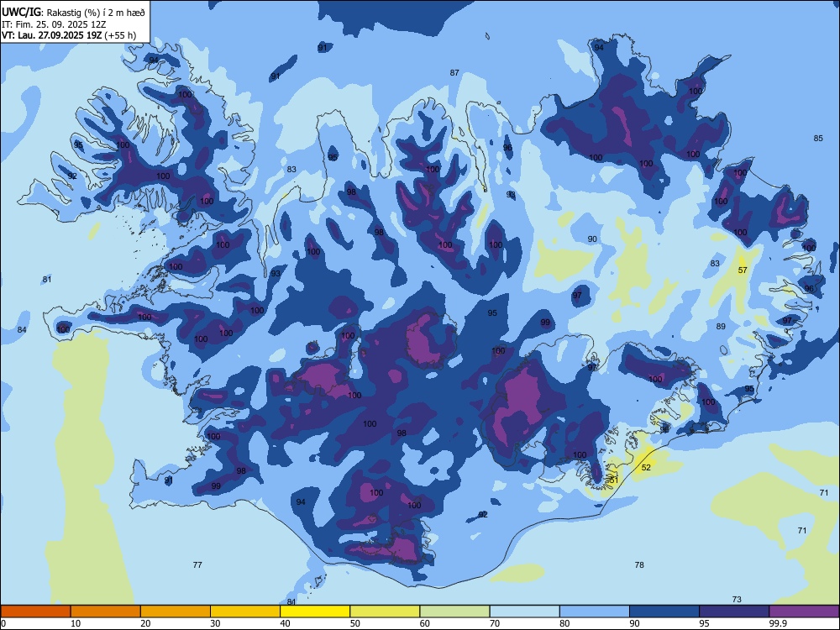Click the light green 60–70 legend swatch

click(x=454, y=612)
